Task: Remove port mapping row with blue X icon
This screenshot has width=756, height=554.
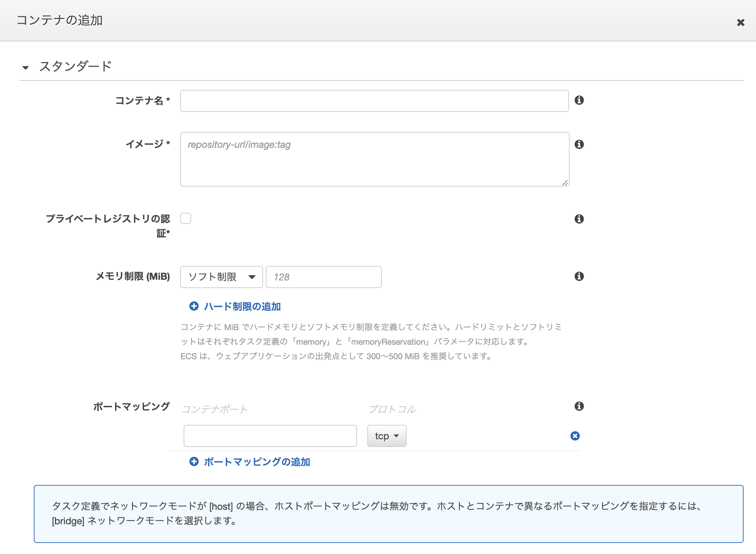Action: (575, 436)
